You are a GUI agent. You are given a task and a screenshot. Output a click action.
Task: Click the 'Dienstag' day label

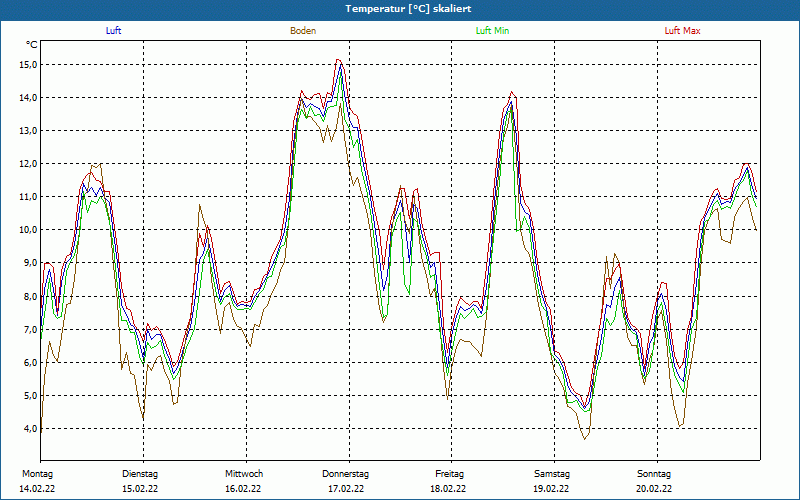(x=140, y=474)
